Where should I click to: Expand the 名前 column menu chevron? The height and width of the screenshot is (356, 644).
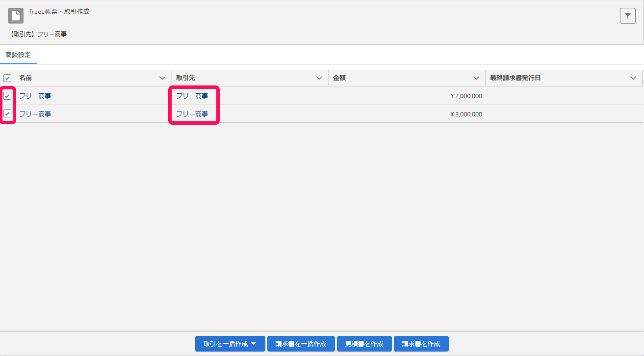tap(162, 78)
